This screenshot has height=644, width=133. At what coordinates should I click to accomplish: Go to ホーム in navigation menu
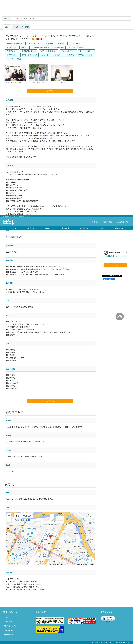click(13, 228)
